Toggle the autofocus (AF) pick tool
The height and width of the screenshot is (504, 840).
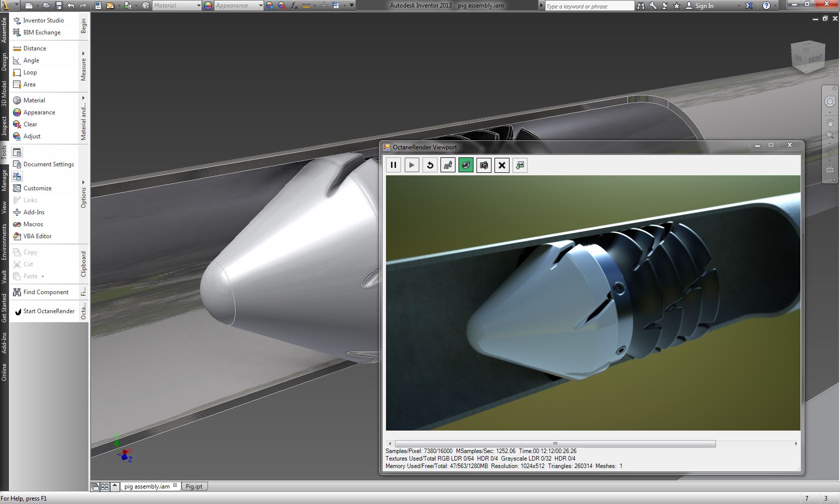coord(448,165)
